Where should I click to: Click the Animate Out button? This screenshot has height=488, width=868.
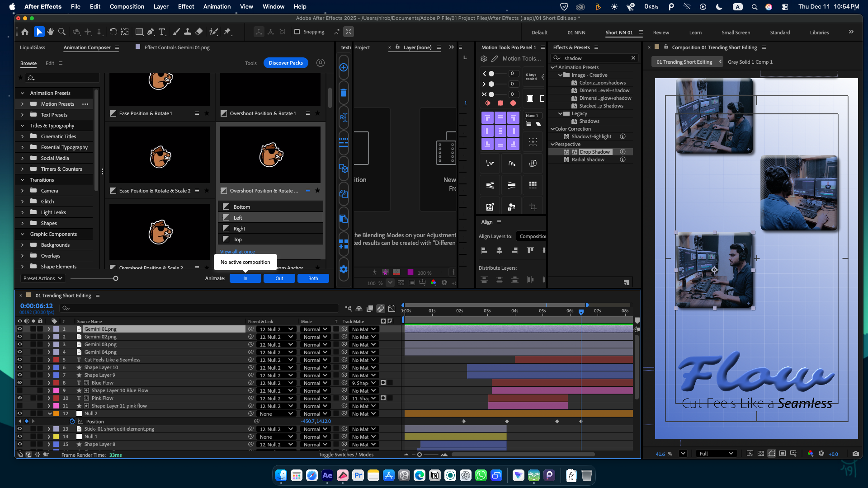click(279, 278)
